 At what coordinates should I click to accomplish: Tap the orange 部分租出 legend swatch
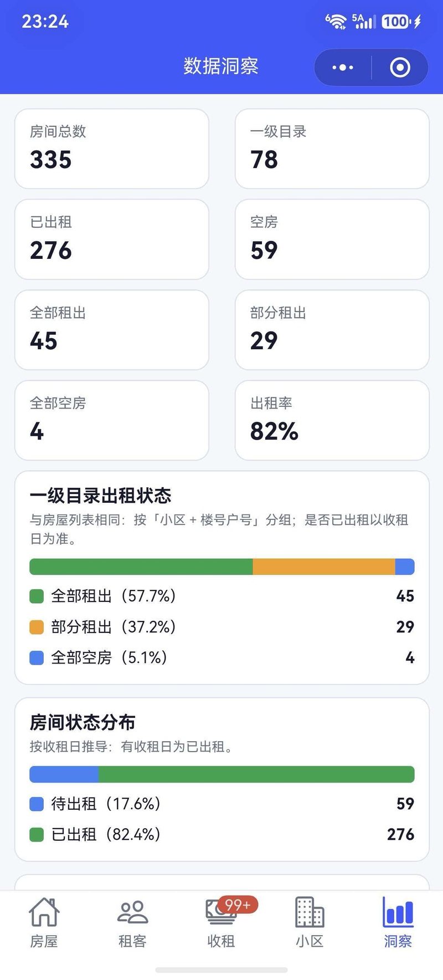[37, 627]
